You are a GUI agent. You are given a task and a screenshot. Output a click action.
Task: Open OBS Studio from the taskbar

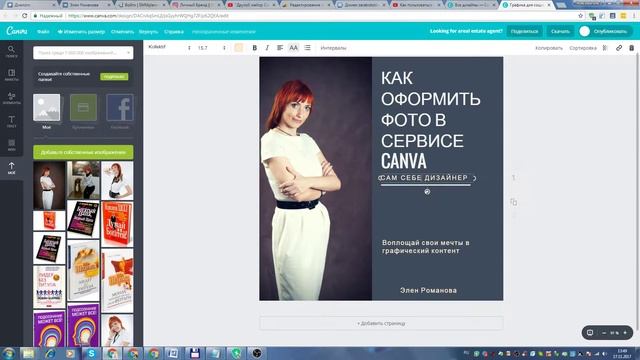(257, 353)
